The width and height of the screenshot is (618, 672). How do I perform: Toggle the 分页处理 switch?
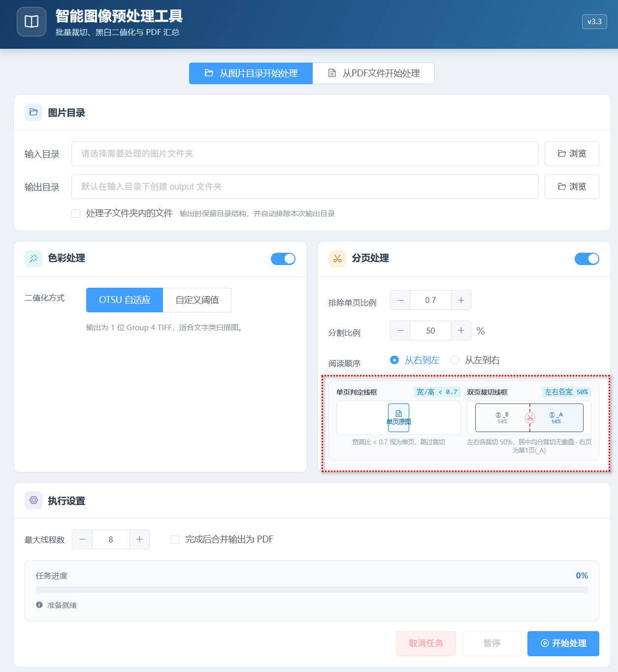587,259
